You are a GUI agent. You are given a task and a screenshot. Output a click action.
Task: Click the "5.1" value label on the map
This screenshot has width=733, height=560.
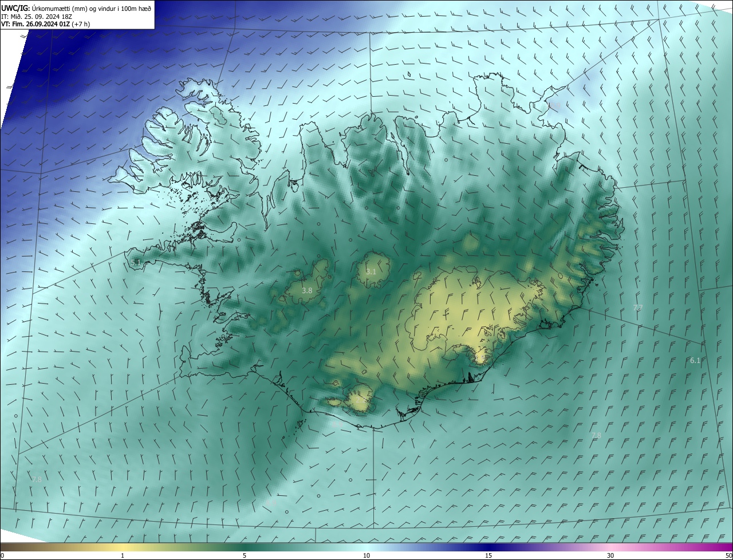click(136, 262)
